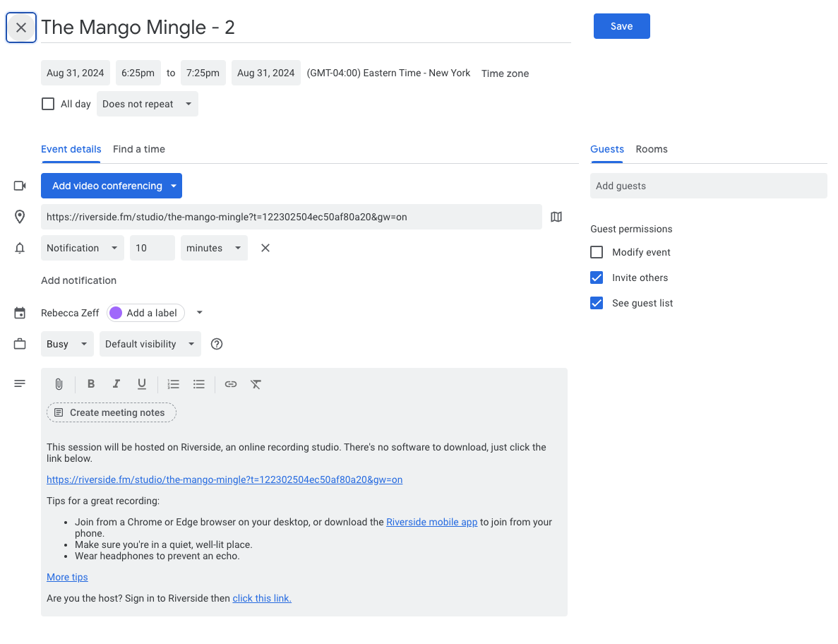Preview location in Maps icon
Image resolution: width=838 pixels, height=644 pixels.
pos(556,217)
